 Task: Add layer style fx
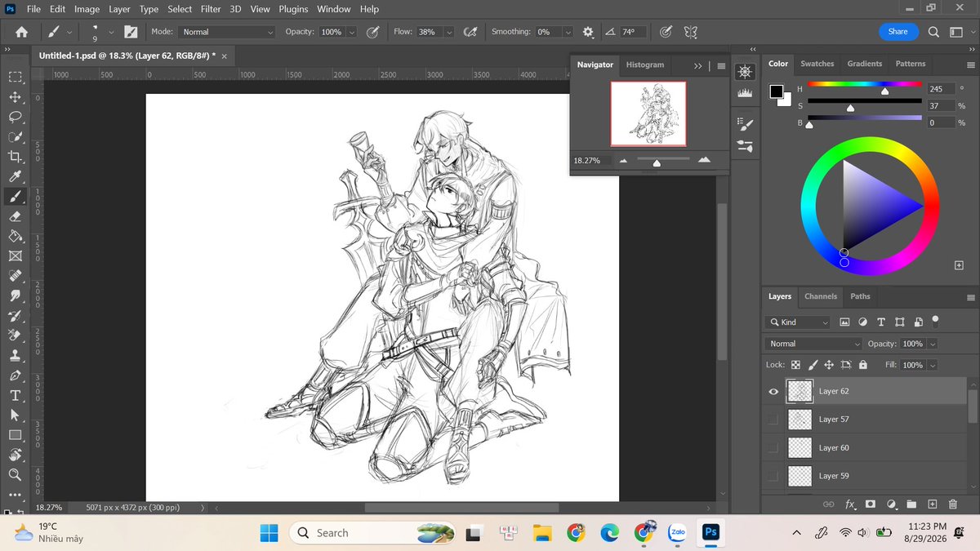850,504
